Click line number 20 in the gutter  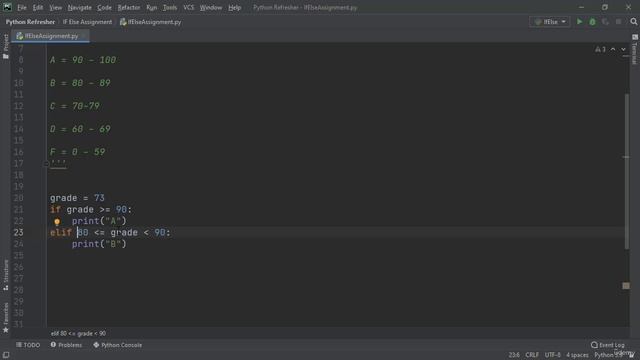point(18,198)
